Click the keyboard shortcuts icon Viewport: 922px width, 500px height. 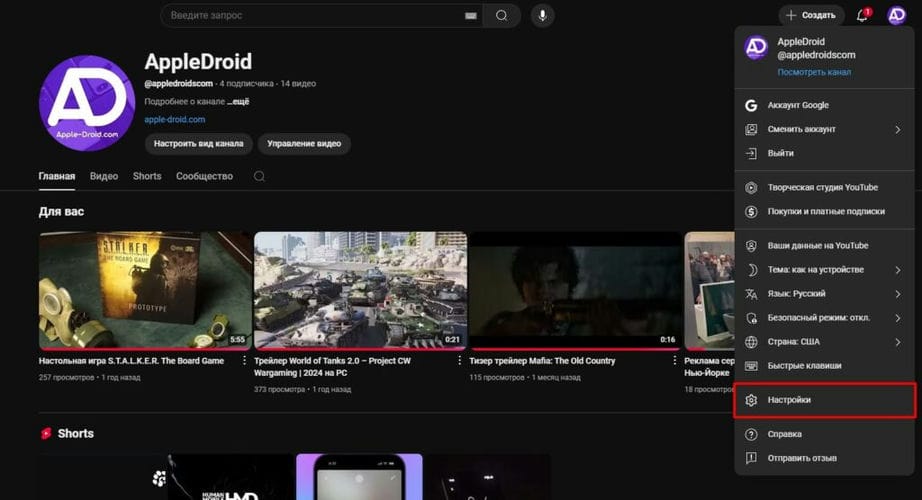coord(751,366)
